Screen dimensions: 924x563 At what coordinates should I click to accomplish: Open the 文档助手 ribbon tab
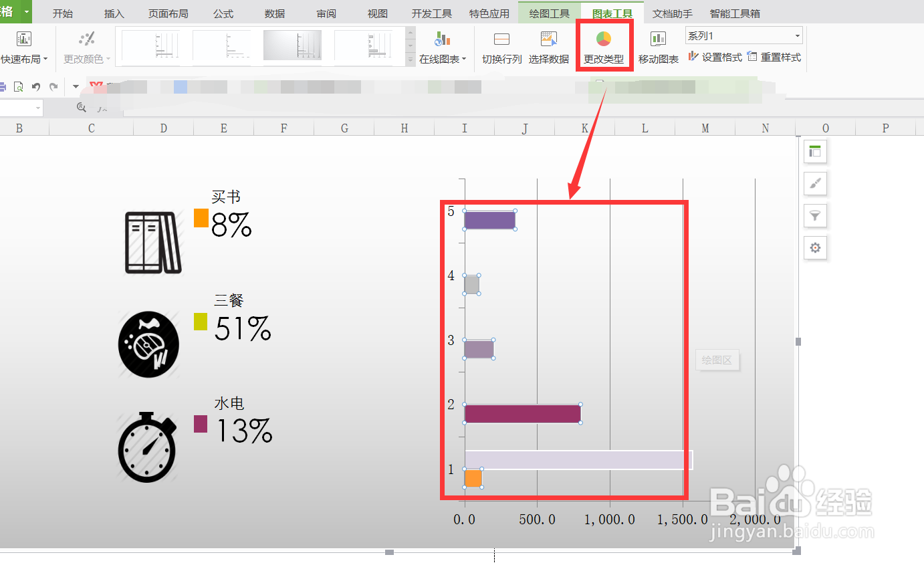(673, 13)
